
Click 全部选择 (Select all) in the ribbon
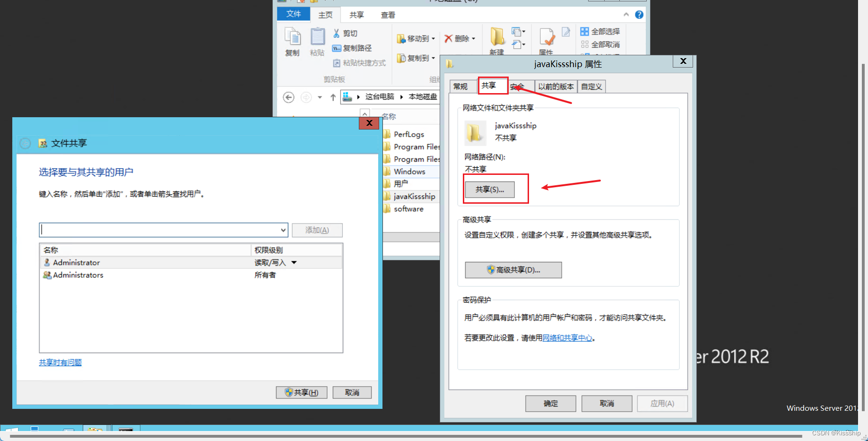click(600, 32)
